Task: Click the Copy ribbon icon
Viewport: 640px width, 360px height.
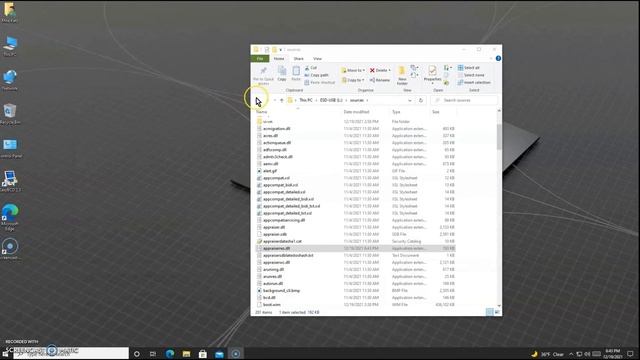Action: point(282,74)
